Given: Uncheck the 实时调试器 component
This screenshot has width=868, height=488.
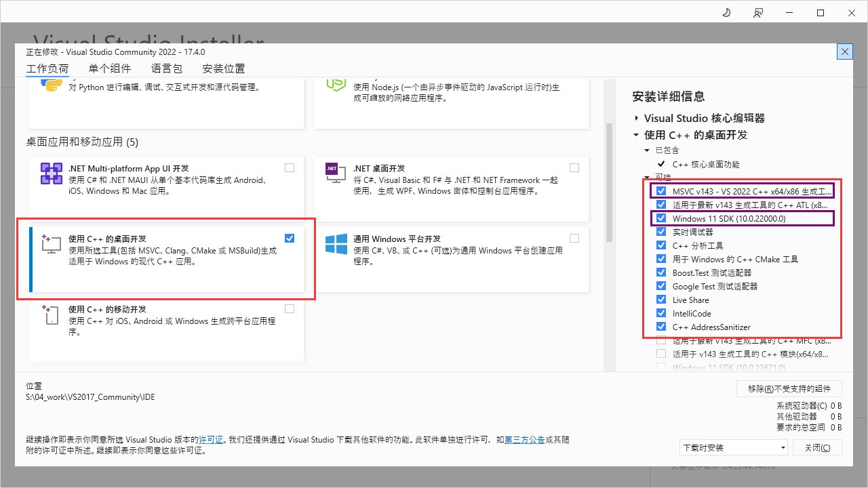Looking at the screenshot, I should pos(661,232).
